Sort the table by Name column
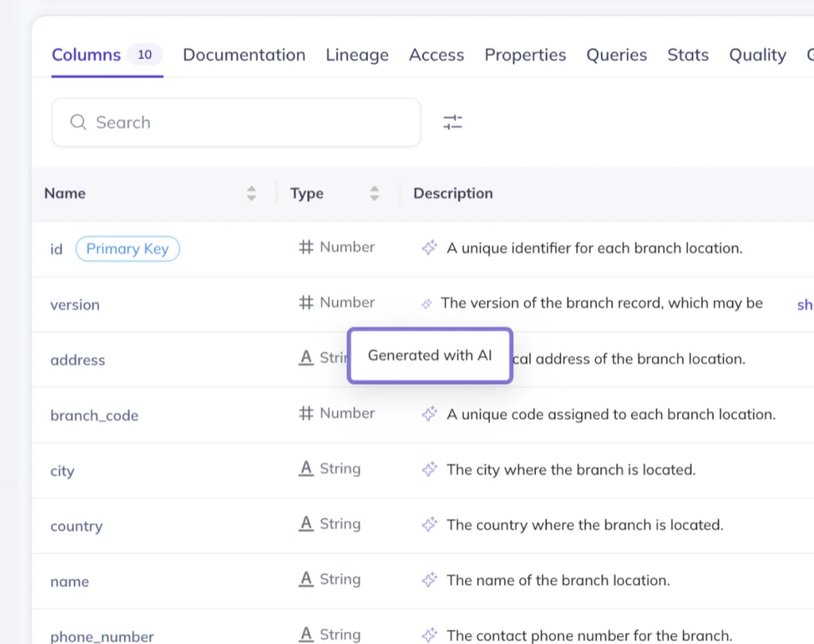814x644 pixels. [x=251, y=193]
